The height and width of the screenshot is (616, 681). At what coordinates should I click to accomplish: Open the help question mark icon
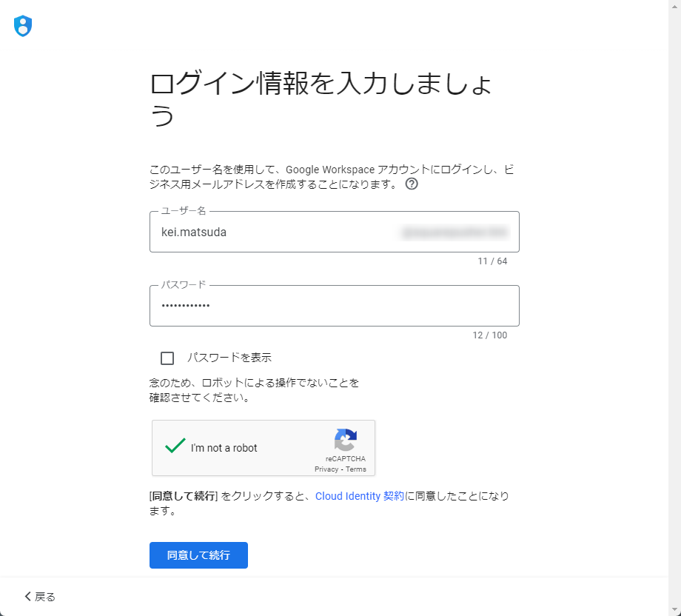point(412,184)
